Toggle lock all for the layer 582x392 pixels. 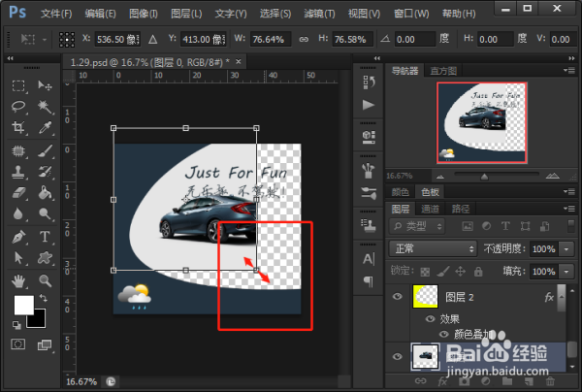478,272
